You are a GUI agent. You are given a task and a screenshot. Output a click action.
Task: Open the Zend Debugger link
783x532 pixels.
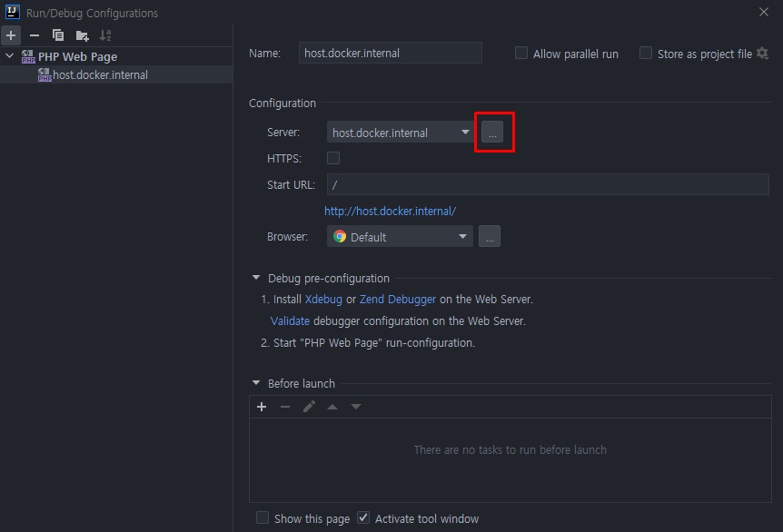398,300
